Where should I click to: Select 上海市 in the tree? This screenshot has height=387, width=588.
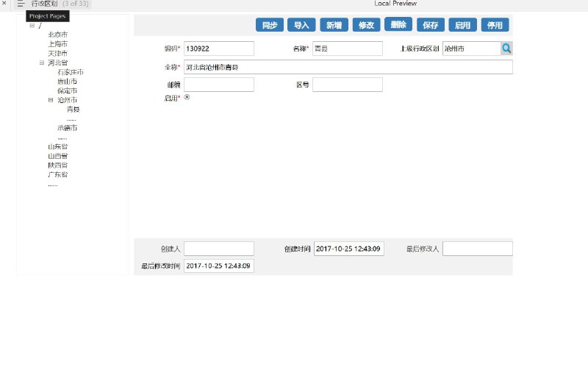point(58,44)
